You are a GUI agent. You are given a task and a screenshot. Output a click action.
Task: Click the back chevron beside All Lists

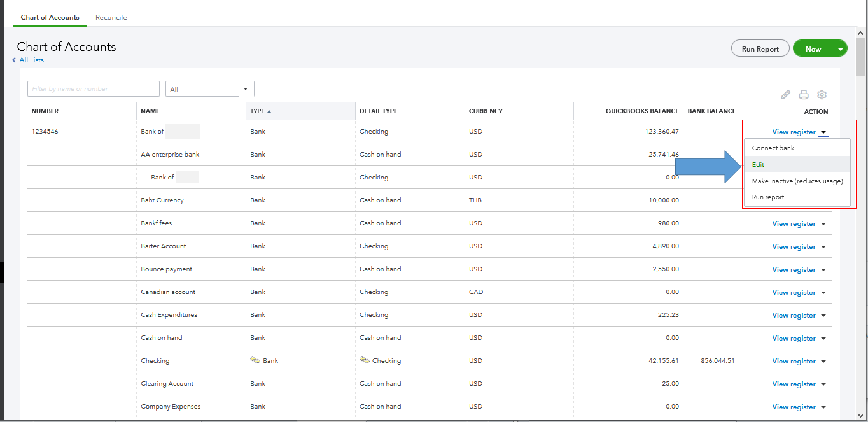coord(14,60)
